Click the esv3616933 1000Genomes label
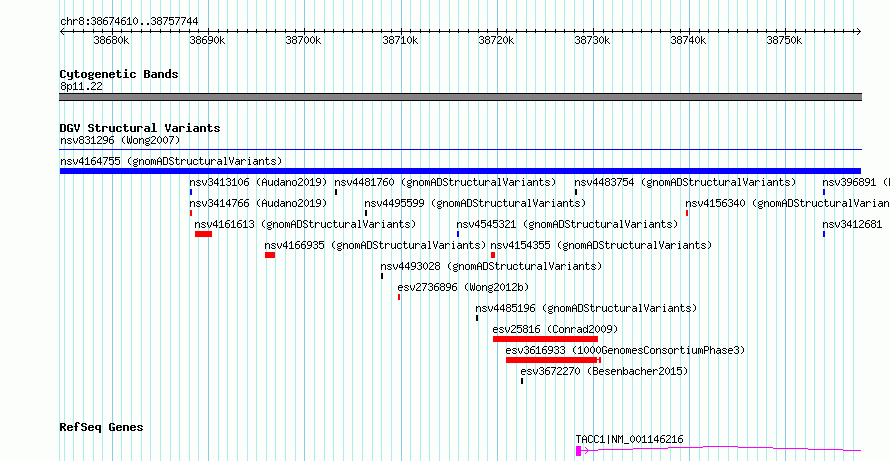The width and height of the screenshot is (890, 461). click(625, 350)
